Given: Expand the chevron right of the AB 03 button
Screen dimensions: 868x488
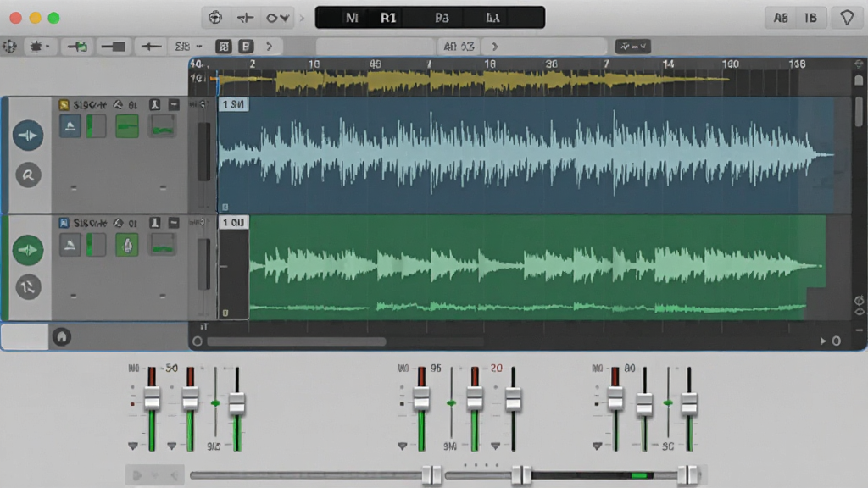Looking at the screenshot, I should 495,47.
